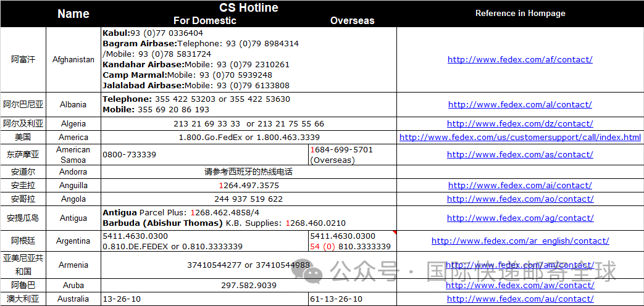
Task: Open the Angola ao contact link
Action: (520, 199)
